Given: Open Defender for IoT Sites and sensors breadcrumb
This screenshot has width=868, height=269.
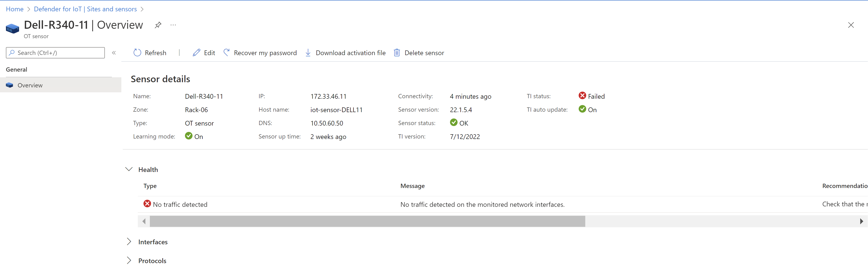Looking at the screenshot, I should point(85,9).
